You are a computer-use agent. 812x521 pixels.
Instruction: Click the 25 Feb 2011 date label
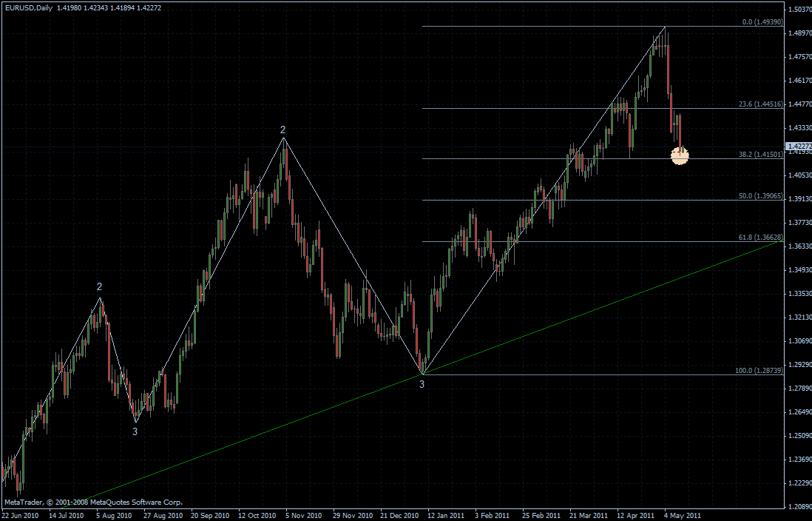[541, 516]
